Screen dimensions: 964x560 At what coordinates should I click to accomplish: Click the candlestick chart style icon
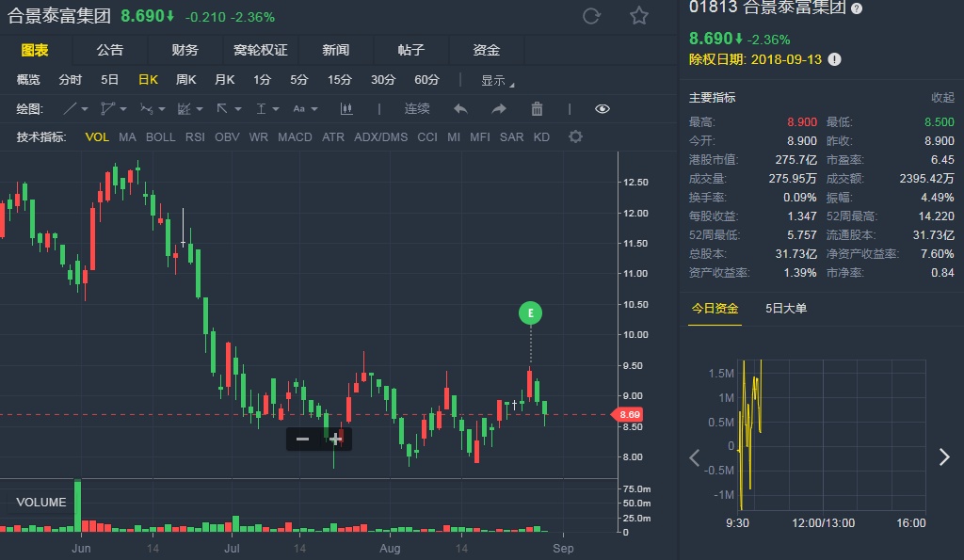pyautogui.click(x=346, y=109)
